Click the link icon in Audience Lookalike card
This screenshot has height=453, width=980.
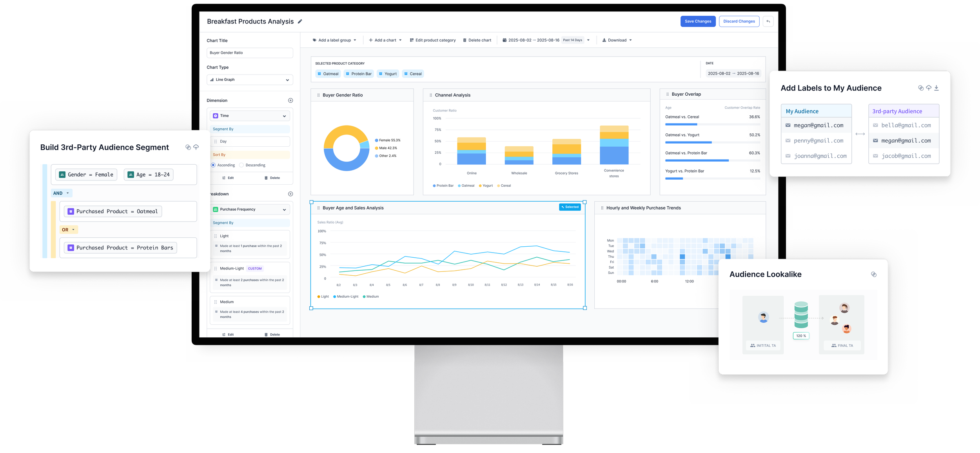pyautogui.click(x=874, y=274)
